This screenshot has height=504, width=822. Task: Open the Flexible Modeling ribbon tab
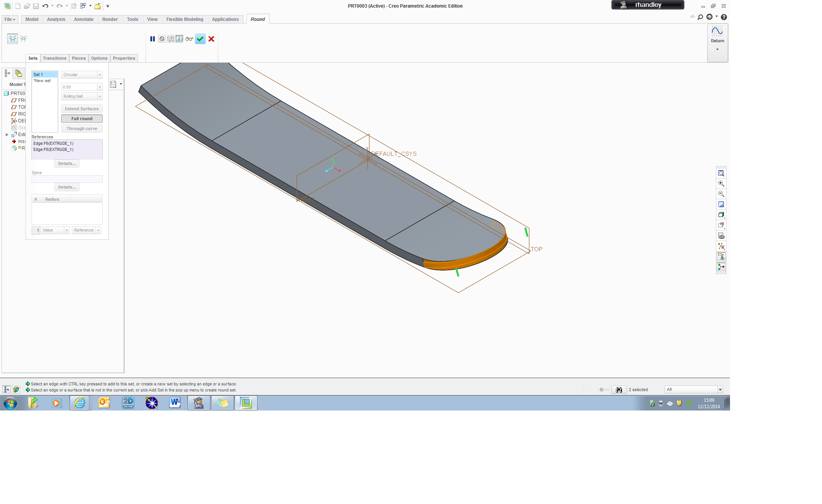184,19
